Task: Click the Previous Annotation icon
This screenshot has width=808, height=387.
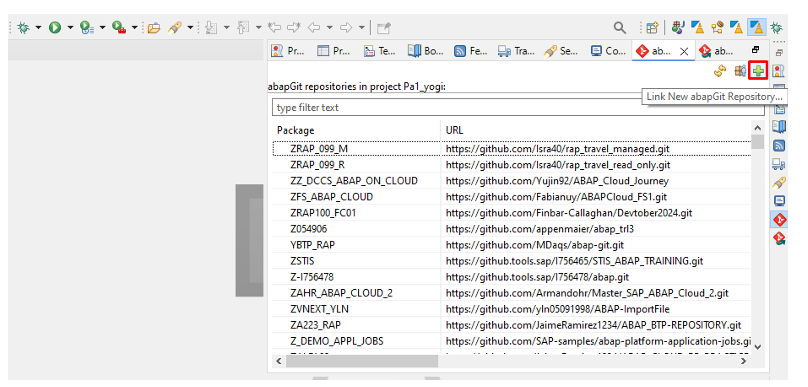Action: pos(243,27)
